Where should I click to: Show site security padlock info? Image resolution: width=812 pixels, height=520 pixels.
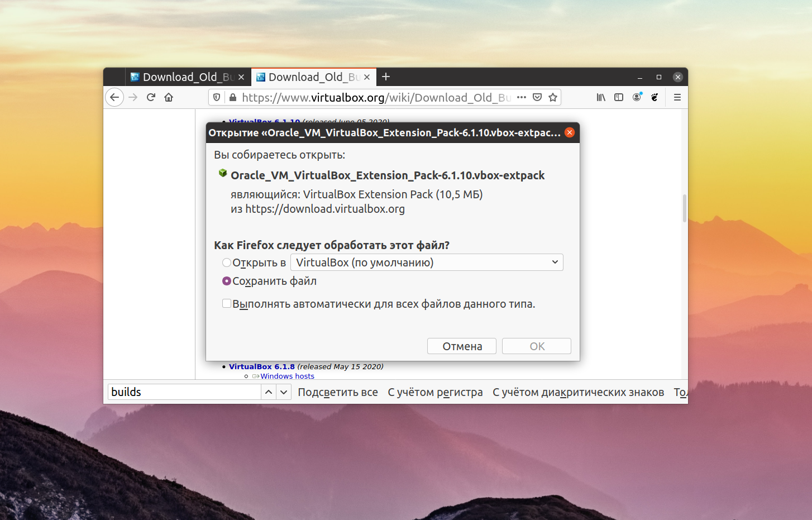[x=233, y=97]
